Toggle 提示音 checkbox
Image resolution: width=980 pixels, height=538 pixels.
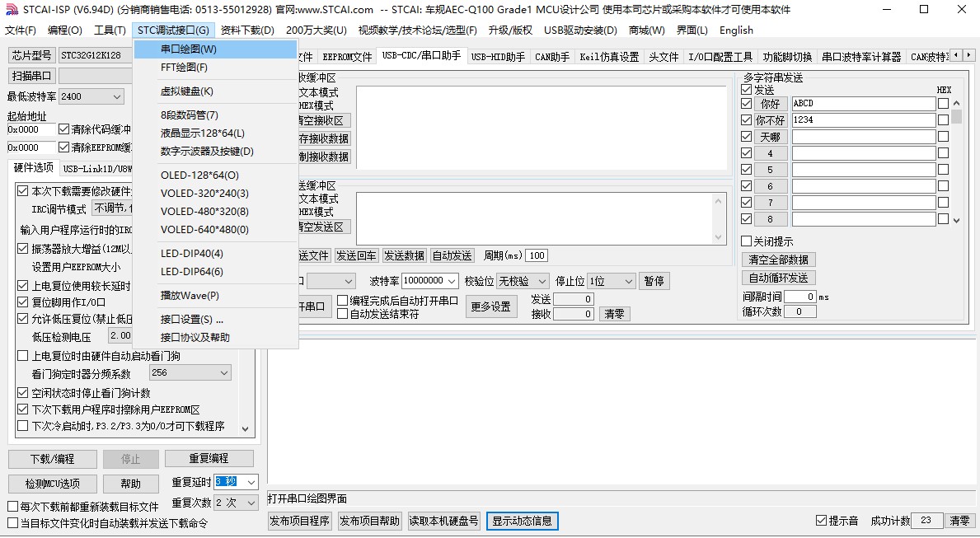click(x=821, y=521)
